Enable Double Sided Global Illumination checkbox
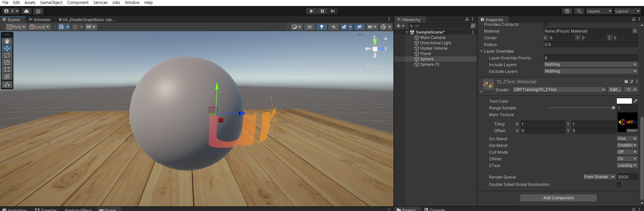 [x=619, y=184]
